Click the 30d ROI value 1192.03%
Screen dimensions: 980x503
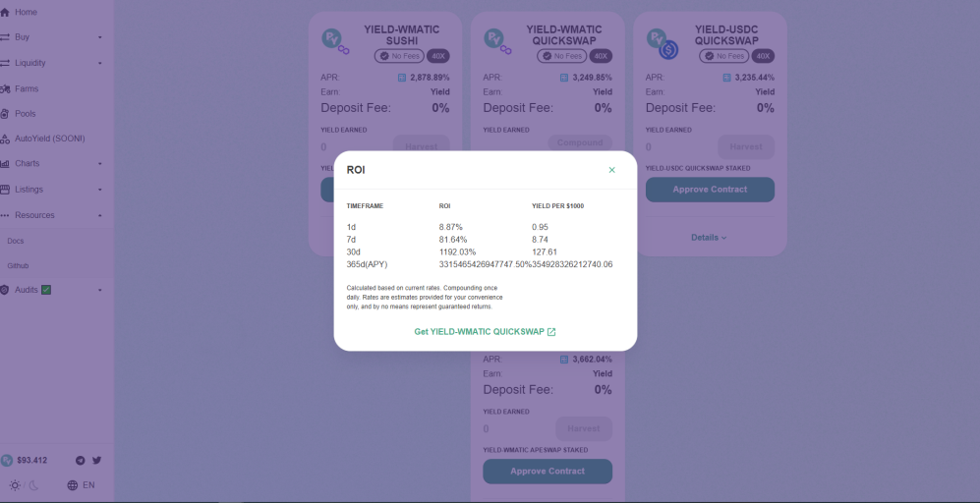pyautogui.click(x=457, y=252)
